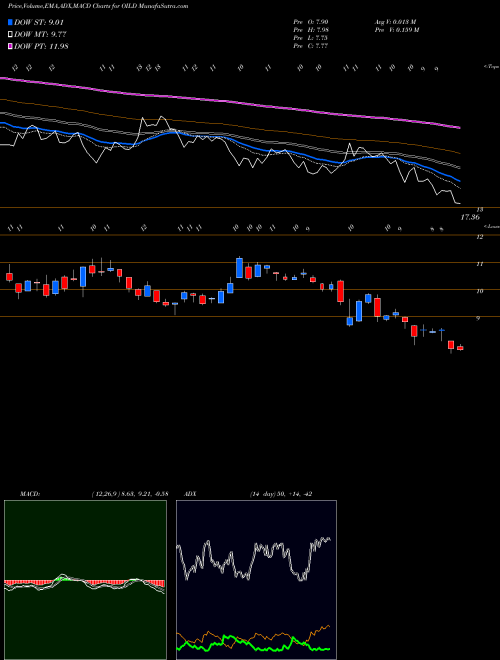Click the 'ADX' panel label

(190, 494)
